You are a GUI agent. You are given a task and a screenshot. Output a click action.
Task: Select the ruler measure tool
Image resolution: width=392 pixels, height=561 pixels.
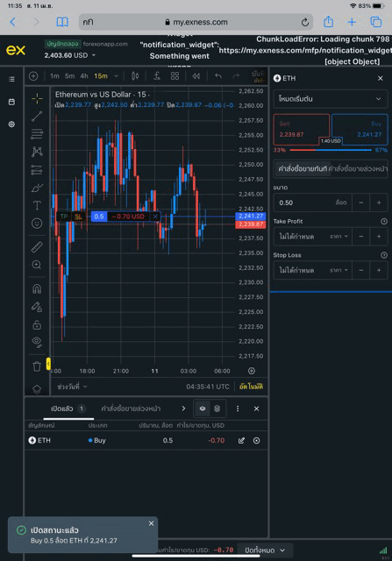[x=37, y=247]
